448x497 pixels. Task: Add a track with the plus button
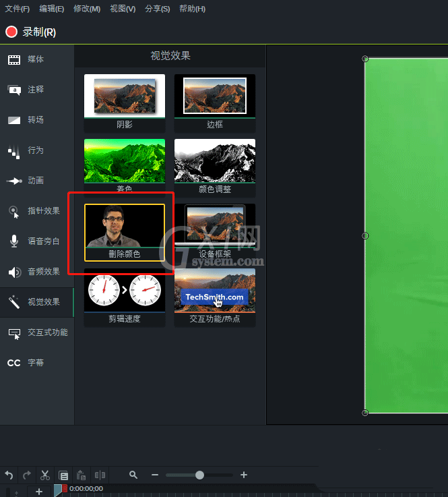[x=39, y=492]
